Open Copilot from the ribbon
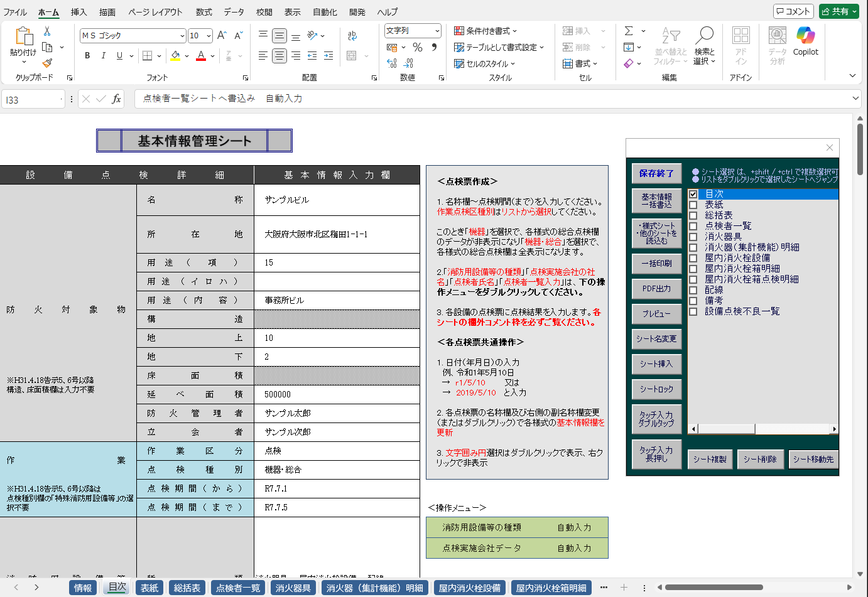The height and width of the screenshot is (597, 868). pyautogui.click(x=805, y=41)
